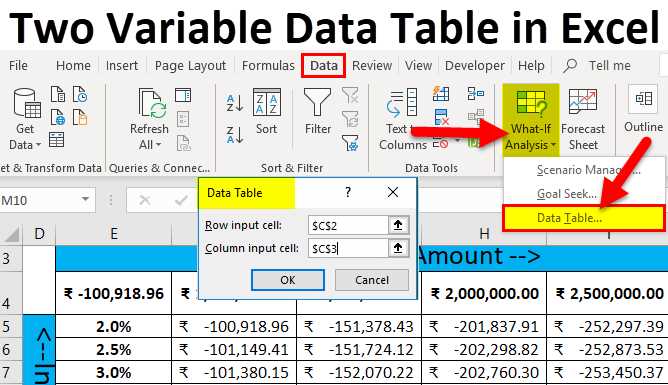The image size is (668, 385).
Task: Open the Formulas tab
Action: (268, 66)
